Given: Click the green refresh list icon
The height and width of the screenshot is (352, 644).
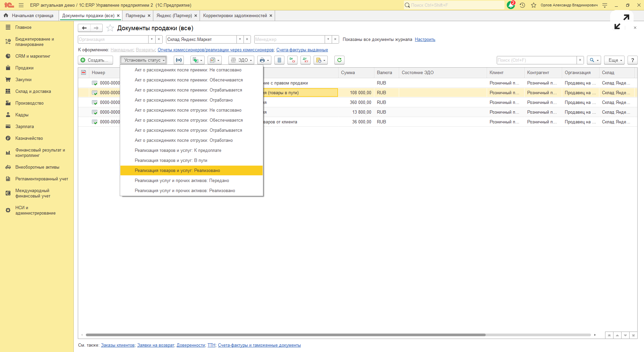Looking at the screenshot, I should (339, 60).
